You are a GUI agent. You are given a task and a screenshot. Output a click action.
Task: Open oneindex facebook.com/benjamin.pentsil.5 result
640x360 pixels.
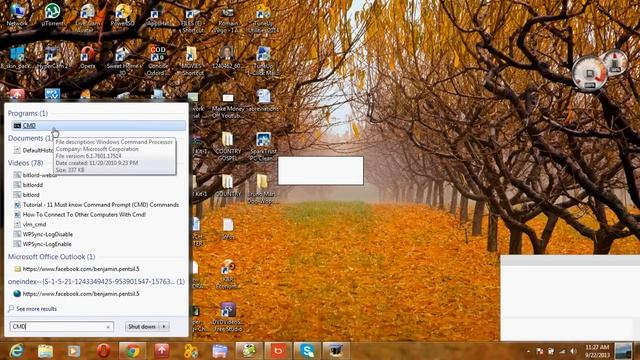coord(77,293)
